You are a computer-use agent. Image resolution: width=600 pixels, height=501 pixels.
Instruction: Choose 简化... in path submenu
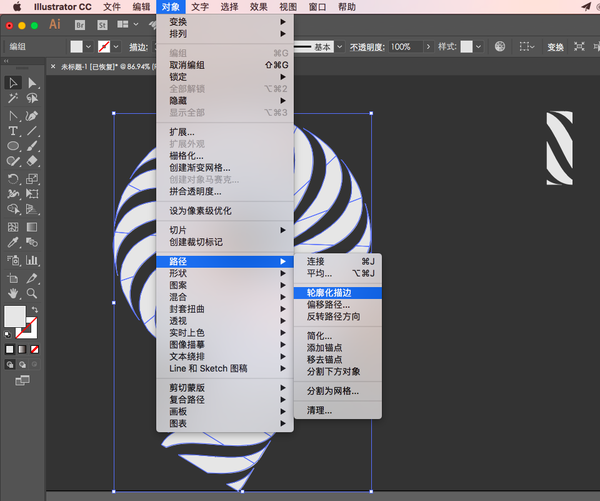coord(338,336)
